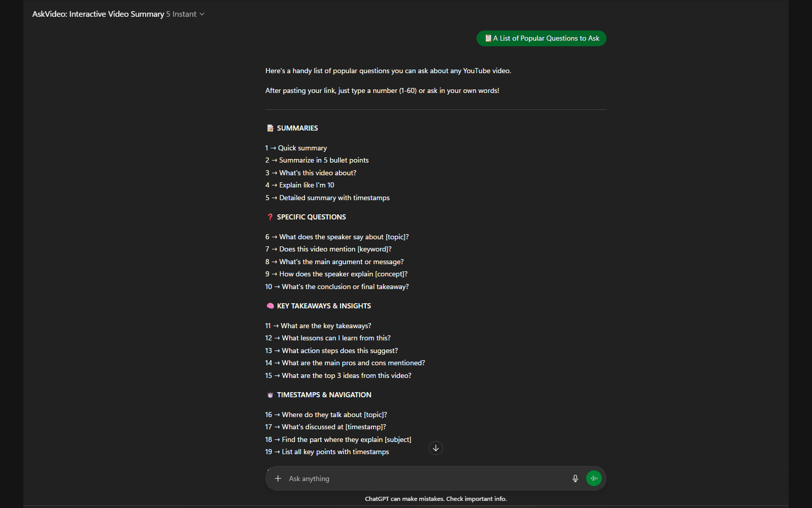Click the question mark emoji before SPECIFIC QUESTIONS
This screenshot has width=812, height=508.
coord(269,217)
